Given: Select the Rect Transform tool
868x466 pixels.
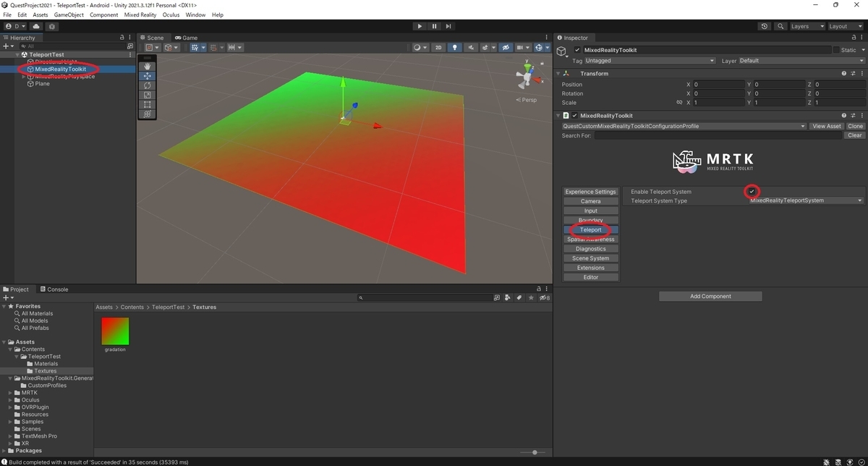Looking at the screenshot, I should (148, 103).
